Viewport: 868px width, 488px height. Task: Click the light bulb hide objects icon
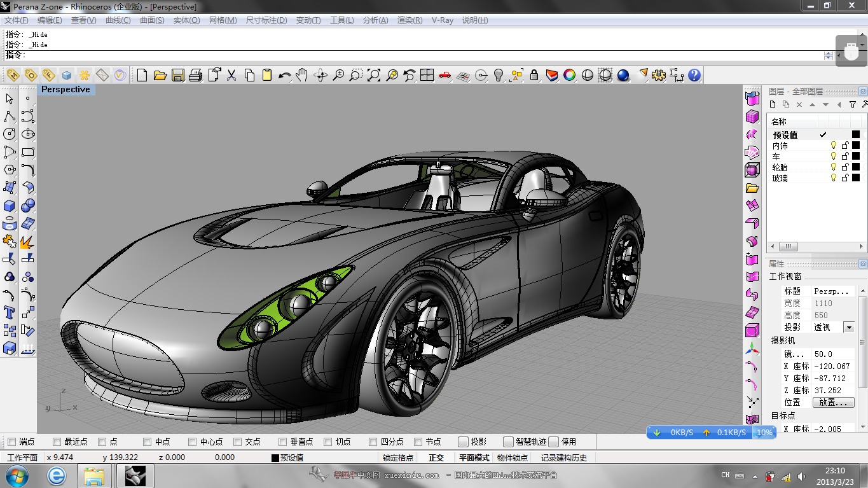(x=499, y=75)
